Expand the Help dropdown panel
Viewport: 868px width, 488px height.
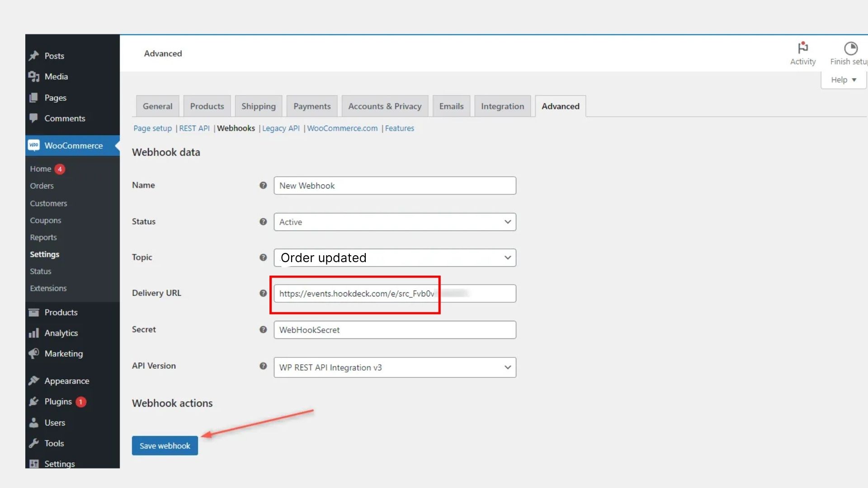point(843,80)
